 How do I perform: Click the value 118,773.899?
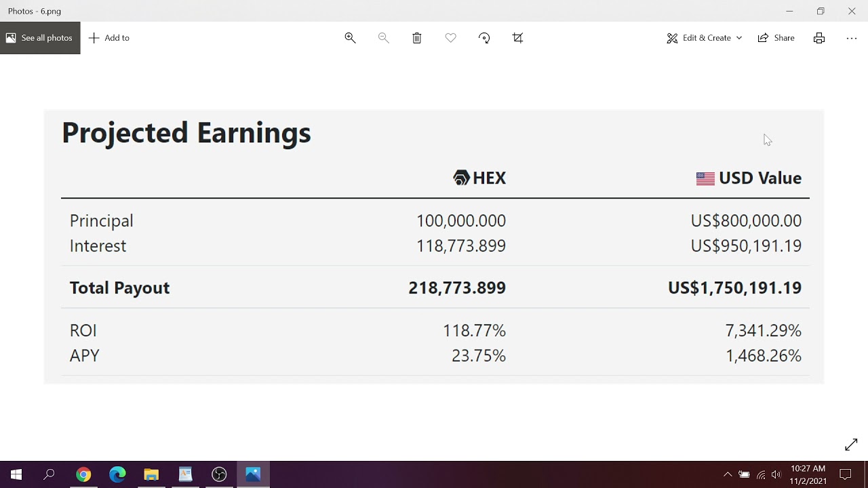[x=461, y=246]
